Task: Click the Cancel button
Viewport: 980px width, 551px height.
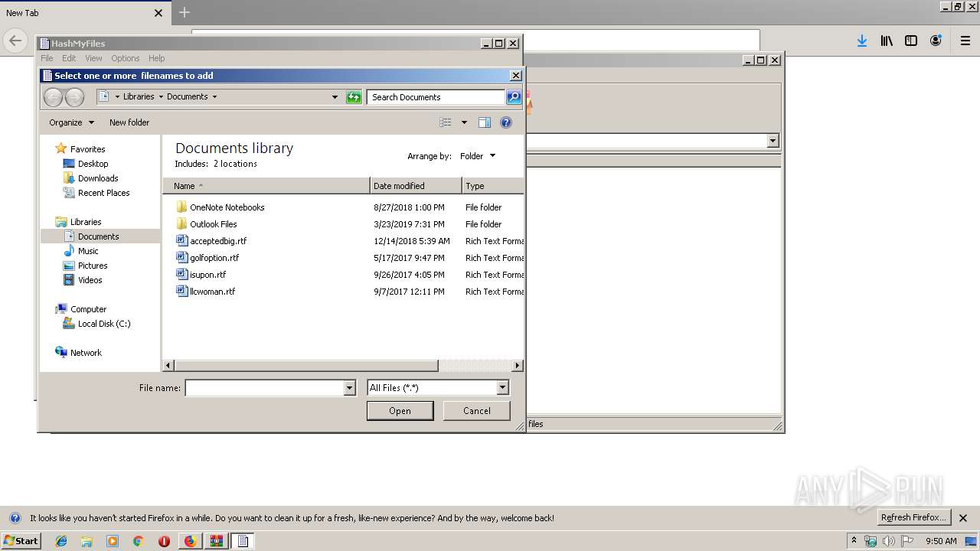Action: point(477,411)
